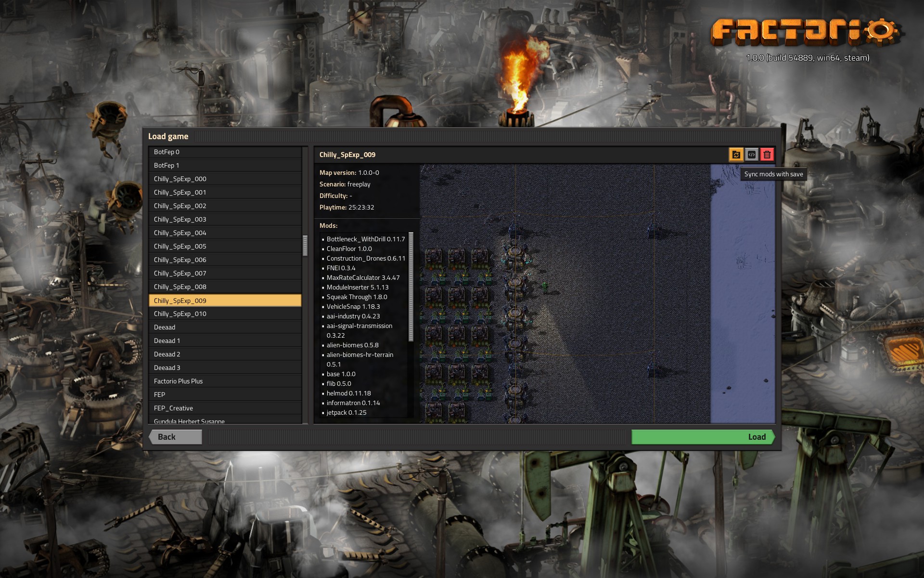924x578 pixels.
Task: Click the ModuleInserter 5.1.13 mod entry
Action: coord(358,287)
